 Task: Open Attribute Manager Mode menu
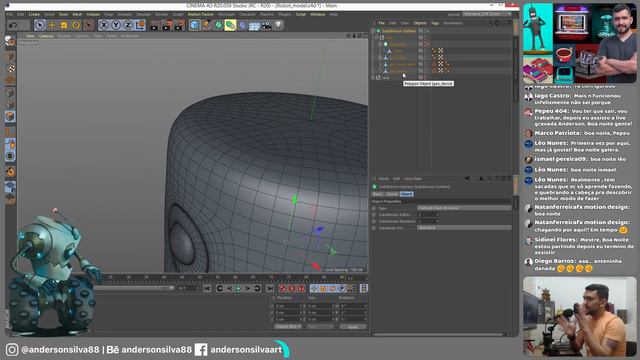click(x=383, y=179)
